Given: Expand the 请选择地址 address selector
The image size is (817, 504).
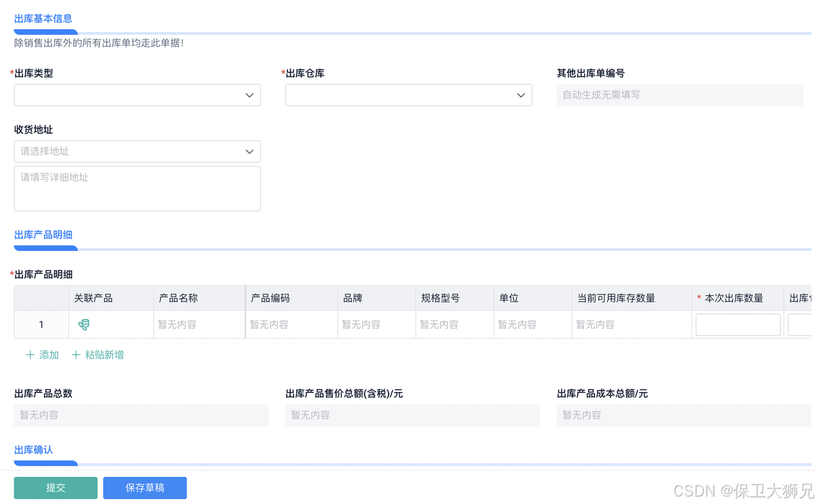Looking at the screenshot, I should tap(137, 152).
